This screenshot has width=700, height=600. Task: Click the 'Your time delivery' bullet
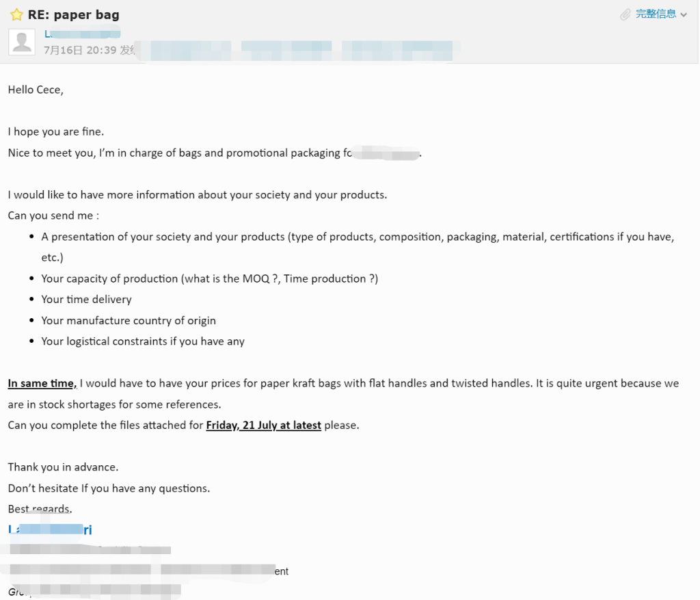pos(86,300)
